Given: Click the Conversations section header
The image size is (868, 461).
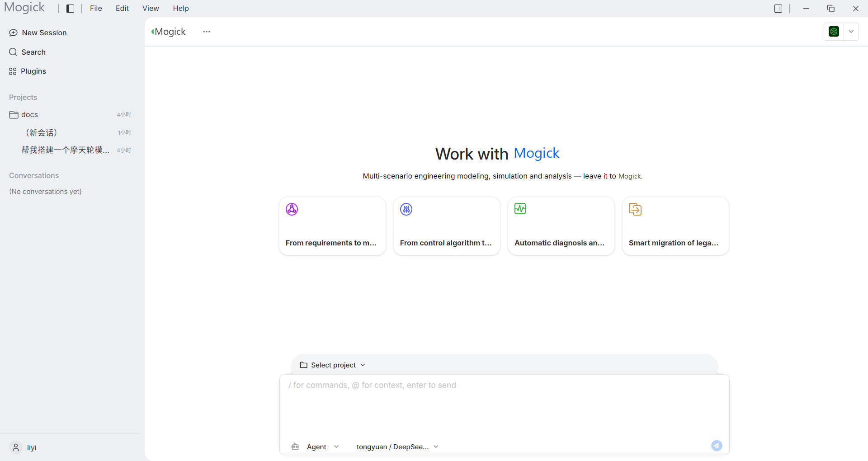Looking at the screenshot, I should click(34, 175).
